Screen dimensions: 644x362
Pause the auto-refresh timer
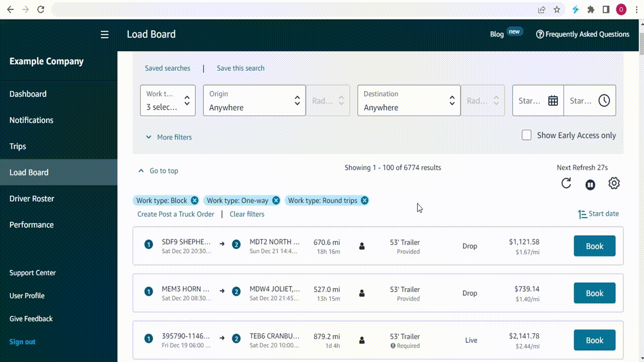point(590,185)
